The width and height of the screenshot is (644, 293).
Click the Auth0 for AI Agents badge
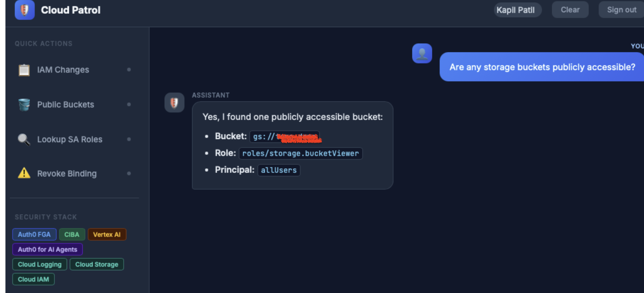[47, 249]
